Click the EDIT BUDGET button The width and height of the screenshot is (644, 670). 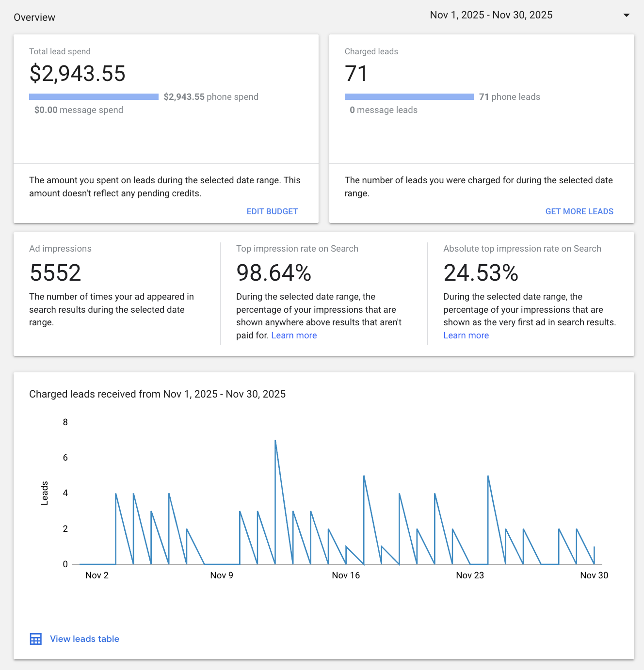(x=272, y=211)
